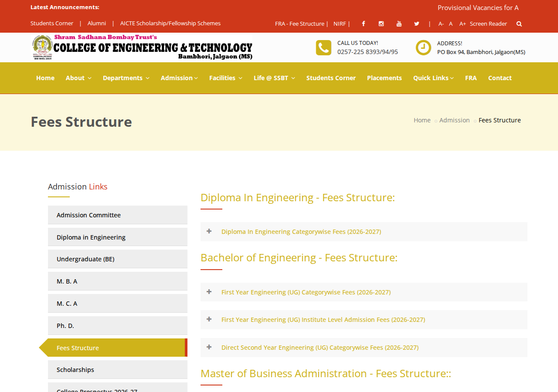
Task: Open M. B. A sidebar link
Action: pyautogui.click(x=118, y=281)
